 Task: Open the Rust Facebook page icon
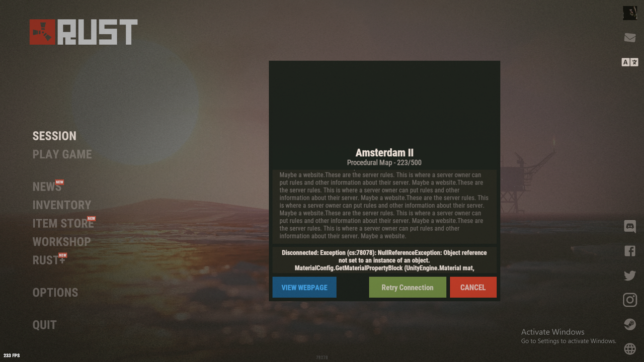pyautogui.click(x=630, y=251)
